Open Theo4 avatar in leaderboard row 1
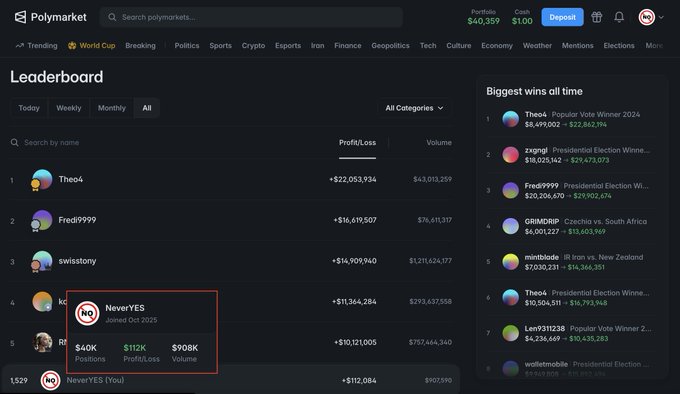This screenshot has width=680, height=394. (x=42, y=179)
